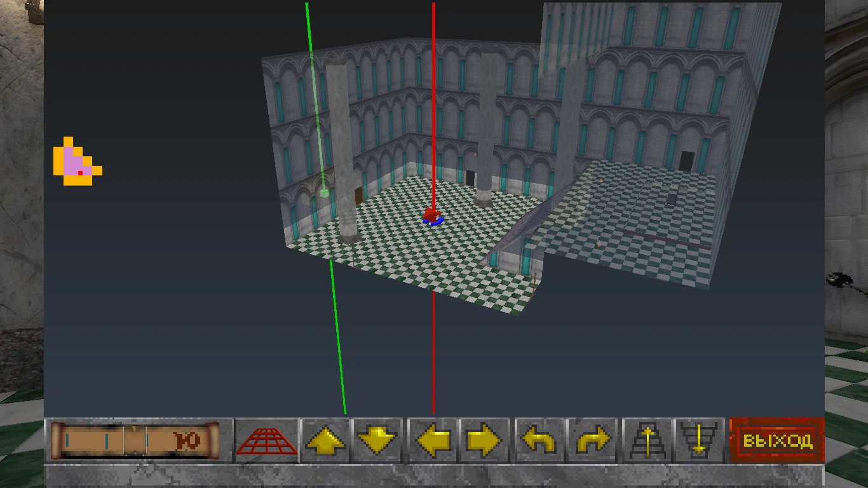Click the ВЫХОД exit button
The height and width of the screenshot is (488, 868).
tap(777, 440)
